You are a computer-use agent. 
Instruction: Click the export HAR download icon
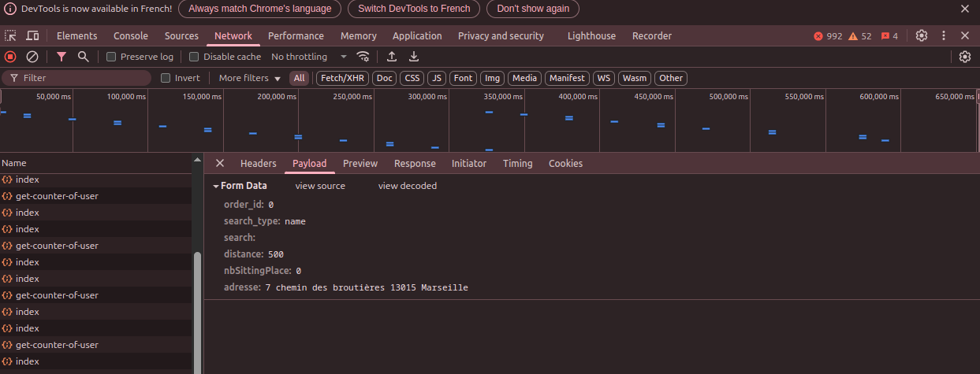point(414,57)
